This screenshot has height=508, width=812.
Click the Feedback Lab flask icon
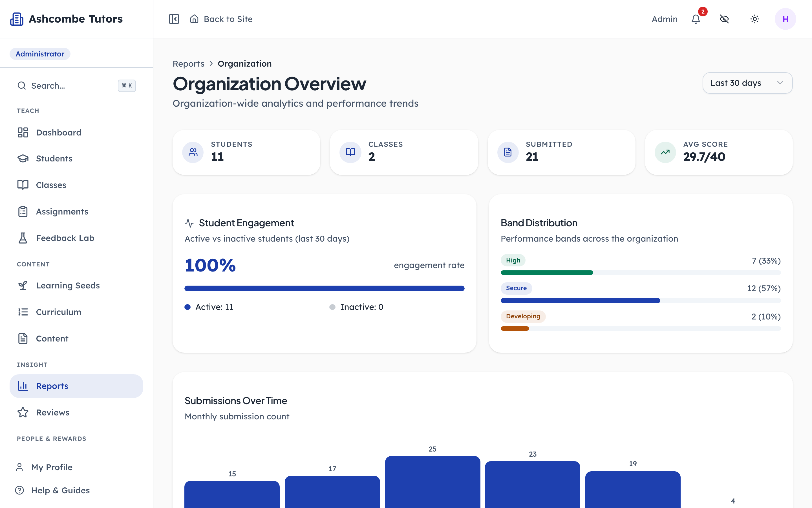tap(23, 238)
